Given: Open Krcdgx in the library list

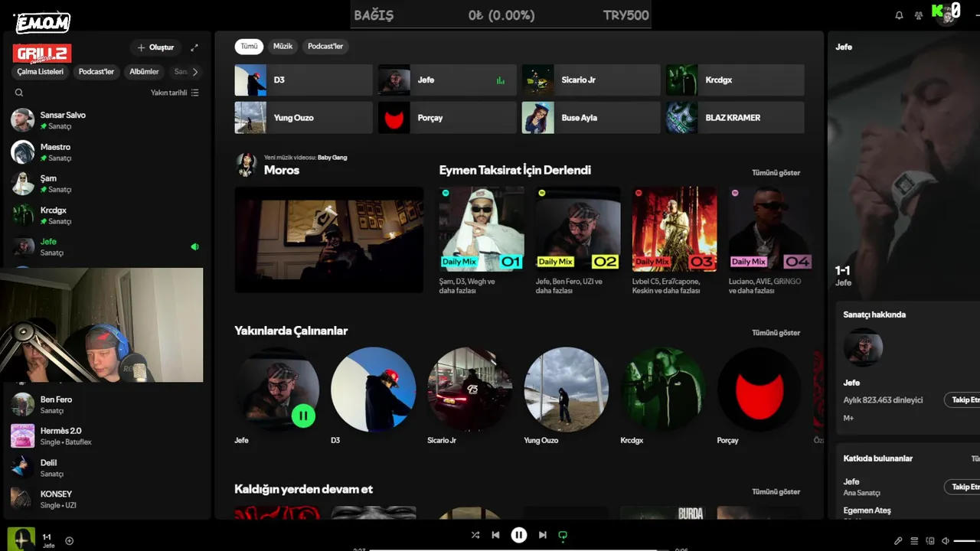Looking at the screenshot, I should coord(107,215).
